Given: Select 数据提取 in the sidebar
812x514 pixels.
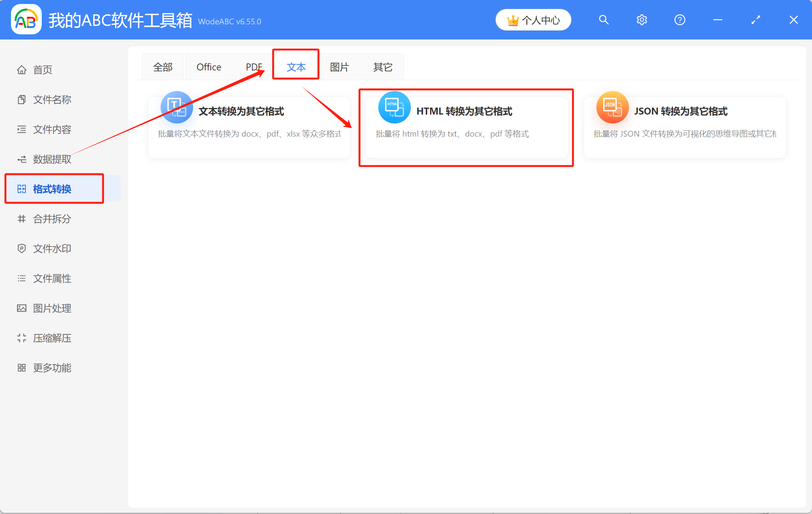Looking at the screenshot, I should point(52,159).
